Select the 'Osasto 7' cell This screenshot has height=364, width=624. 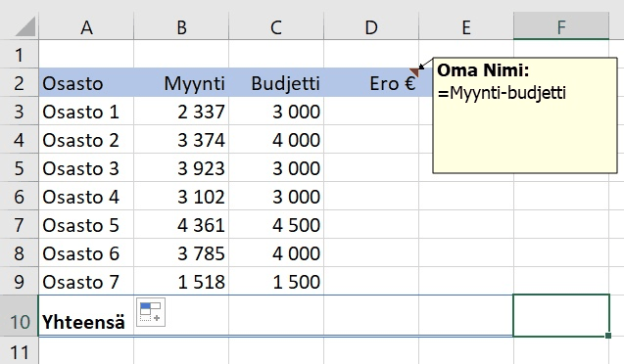pos(86,282)
